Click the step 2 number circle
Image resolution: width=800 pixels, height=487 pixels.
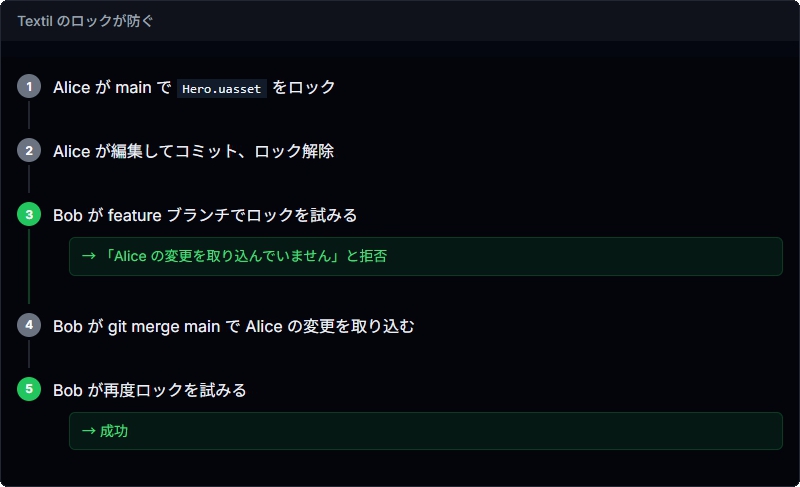coord(29,151)
